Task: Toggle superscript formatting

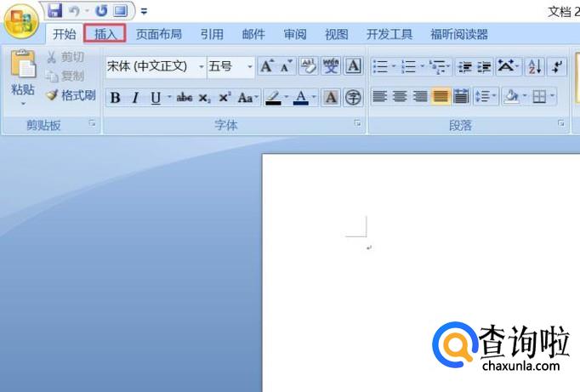Action: [225, 98]
